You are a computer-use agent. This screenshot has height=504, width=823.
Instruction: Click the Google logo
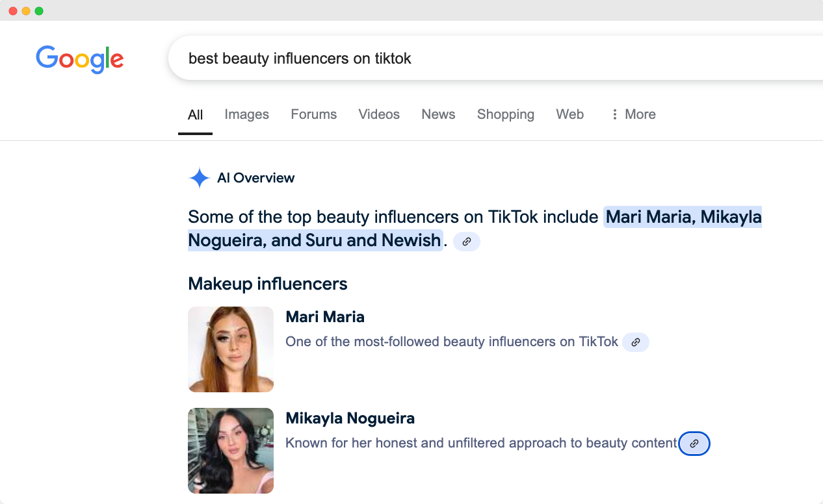(x=80, y=59)
